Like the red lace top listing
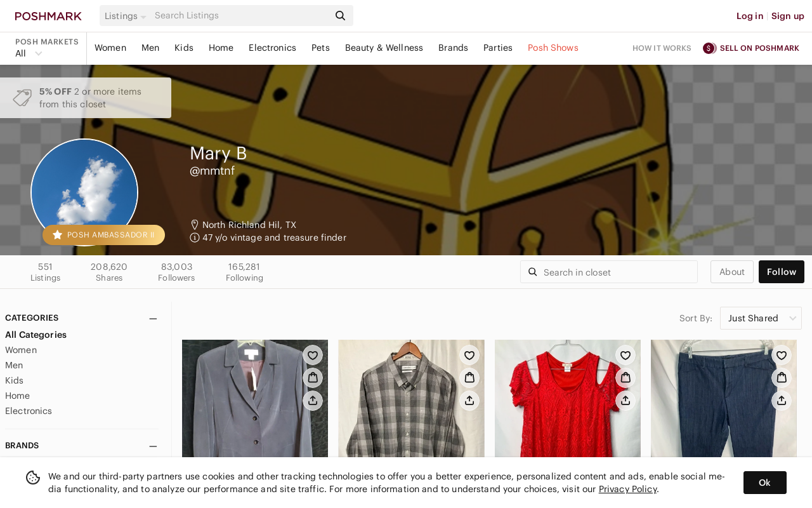Image resolution: width=812 pixels, height=508 pixels. 625,356
